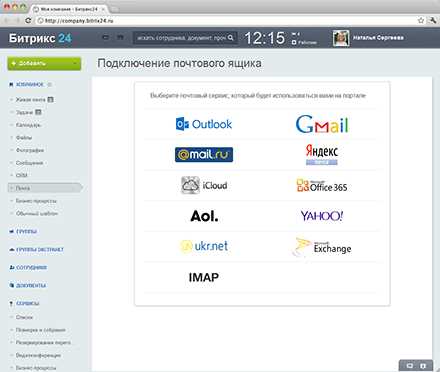This screenshot has width=440, height=372.
Task: Click the right icon in the bottom-right panel
Action: point(423,366)
